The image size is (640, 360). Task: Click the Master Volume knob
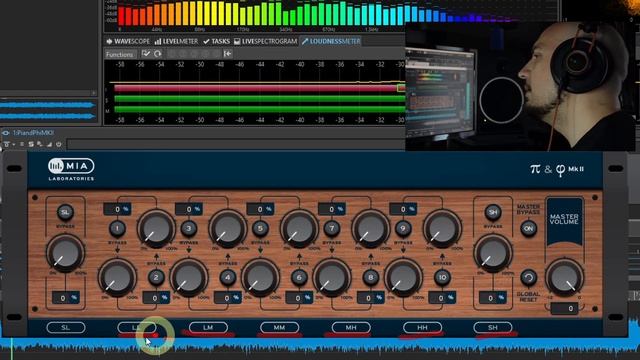click(564, 278)
